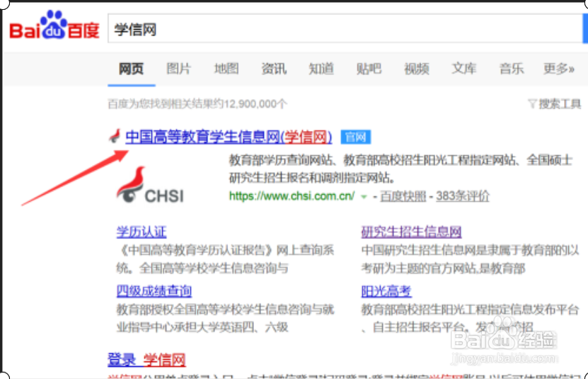
Task: Click the Baidu logo
Action: tap(54, 26)
